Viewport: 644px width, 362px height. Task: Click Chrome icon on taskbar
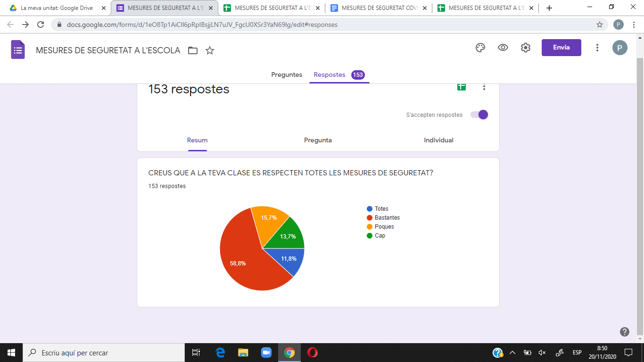coord(289,353)
